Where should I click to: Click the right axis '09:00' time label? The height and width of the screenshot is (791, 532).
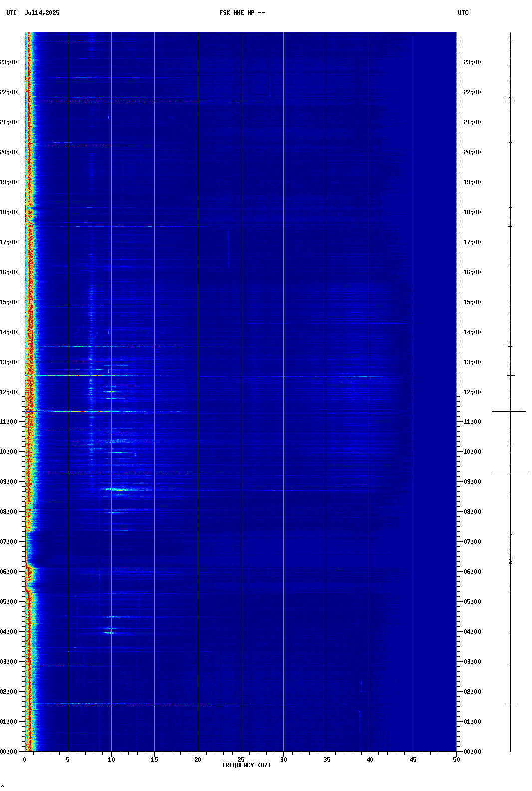(x=472, y=482)
